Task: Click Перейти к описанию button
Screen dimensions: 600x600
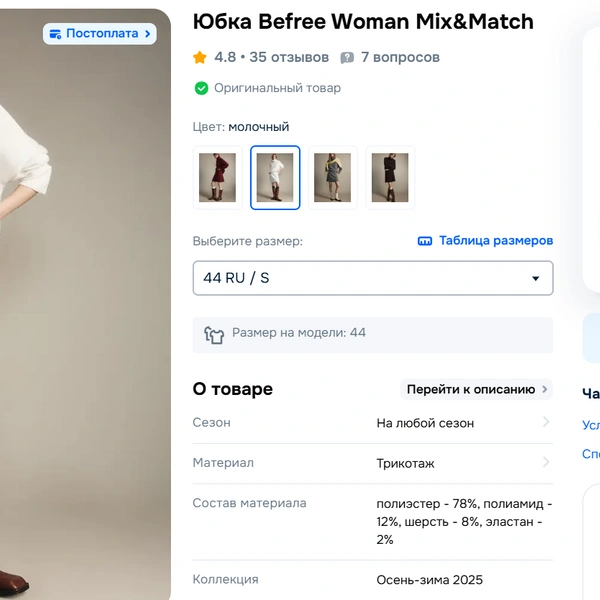Action: coord(477,389)
